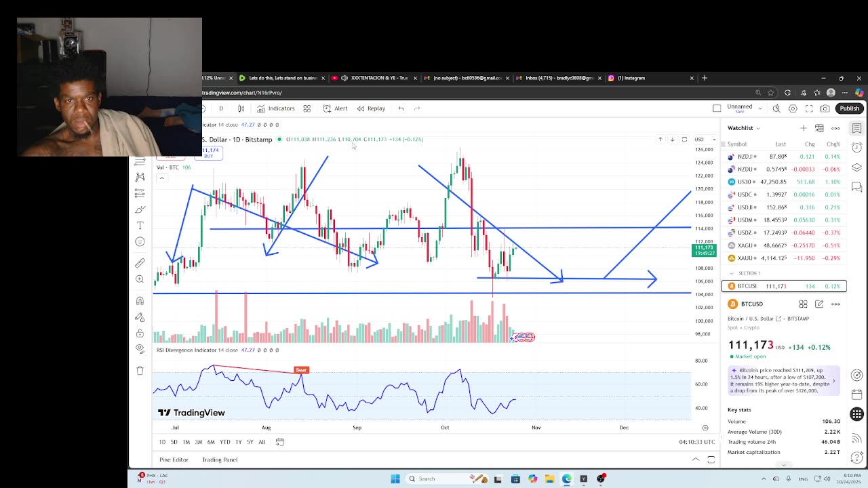Collapse the indicator legend with chevron
The height and width of the screenshot is (488, 868).
point(161,178)
